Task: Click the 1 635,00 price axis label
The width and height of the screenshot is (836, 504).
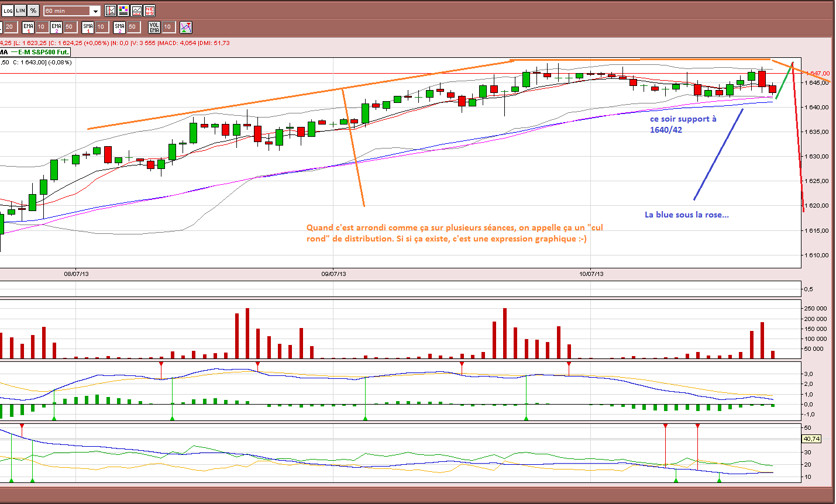Action: pos(817,132)
